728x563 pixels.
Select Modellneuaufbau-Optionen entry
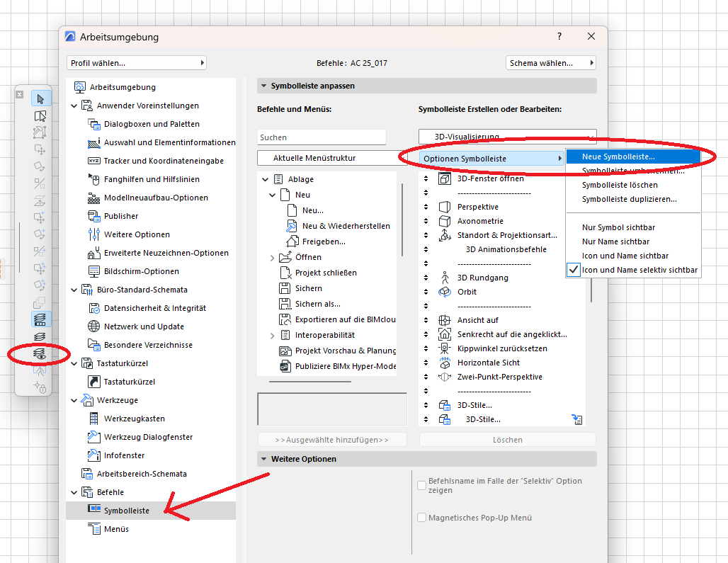(156, 198)
